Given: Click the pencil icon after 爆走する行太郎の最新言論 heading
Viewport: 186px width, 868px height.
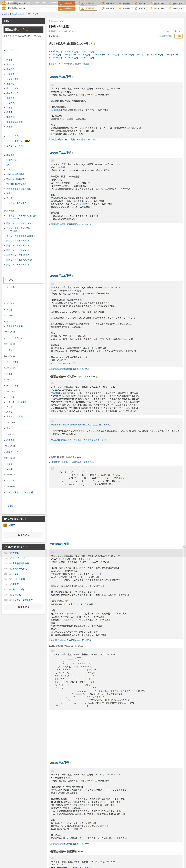Looking at the screenshot, I should pos(94,44).
